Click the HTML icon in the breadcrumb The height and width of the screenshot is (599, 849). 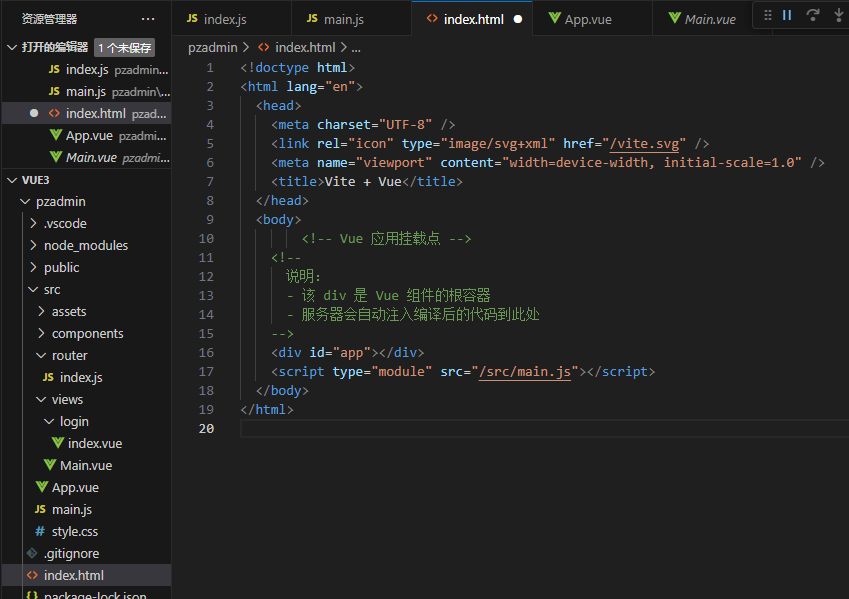point(264,48)
